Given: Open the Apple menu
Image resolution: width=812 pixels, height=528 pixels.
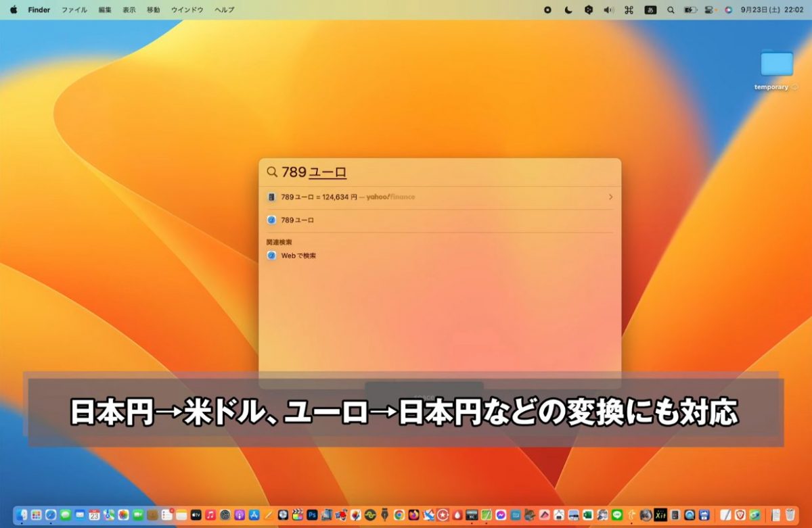Looking at the screenshot, I should (x=14, y=9).
